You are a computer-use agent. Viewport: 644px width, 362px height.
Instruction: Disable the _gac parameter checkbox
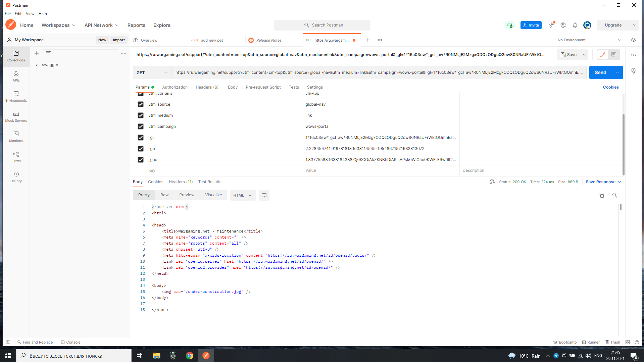click(141, 160)
